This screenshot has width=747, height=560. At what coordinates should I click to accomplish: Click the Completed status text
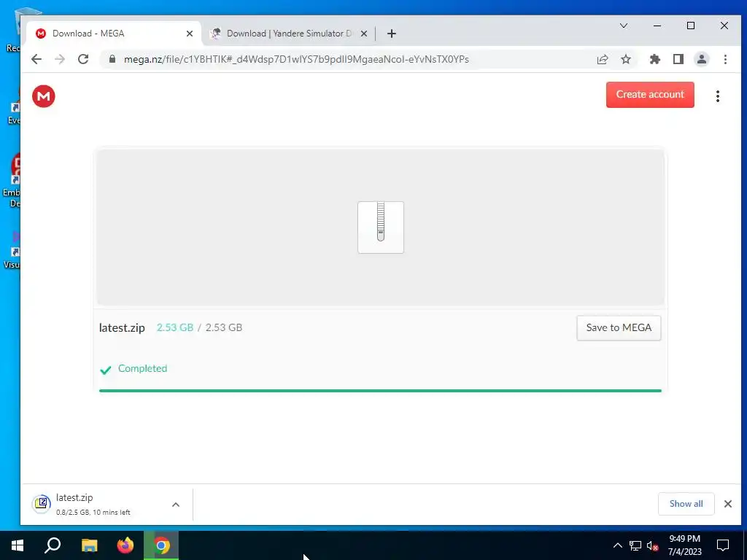[142, 368]
